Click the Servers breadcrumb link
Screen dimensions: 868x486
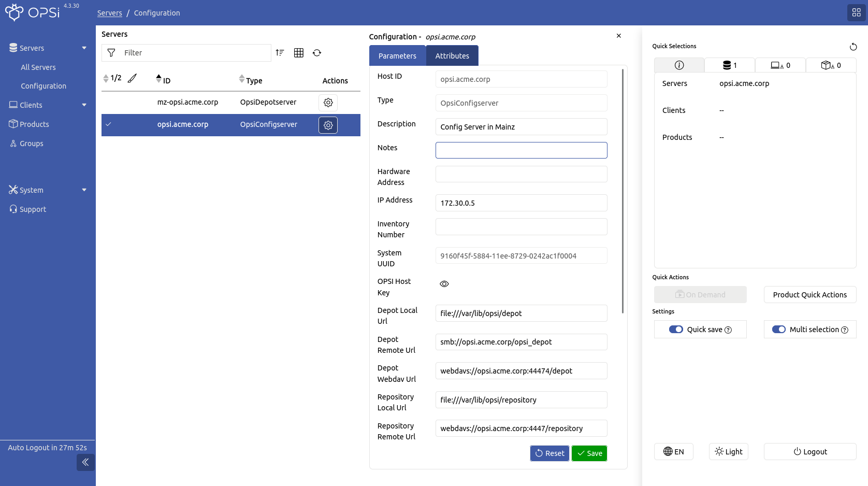[x=110, y=13]
